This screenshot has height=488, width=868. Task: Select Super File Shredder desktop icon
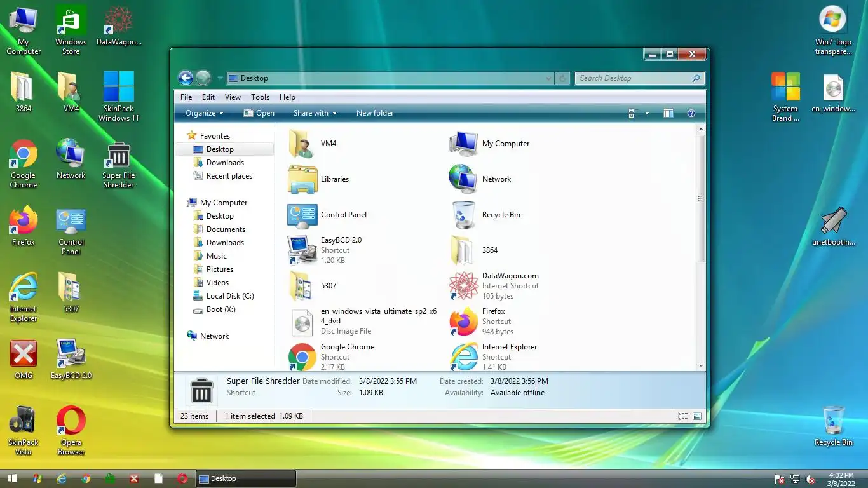(119, 165)
